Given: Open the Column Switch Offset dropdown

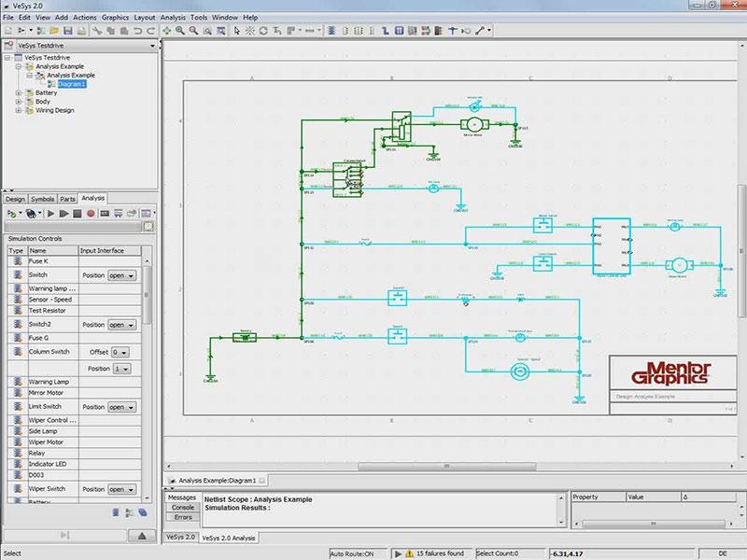Looking at the screenshot, I should pyautogui.click(x=120, y=353).
